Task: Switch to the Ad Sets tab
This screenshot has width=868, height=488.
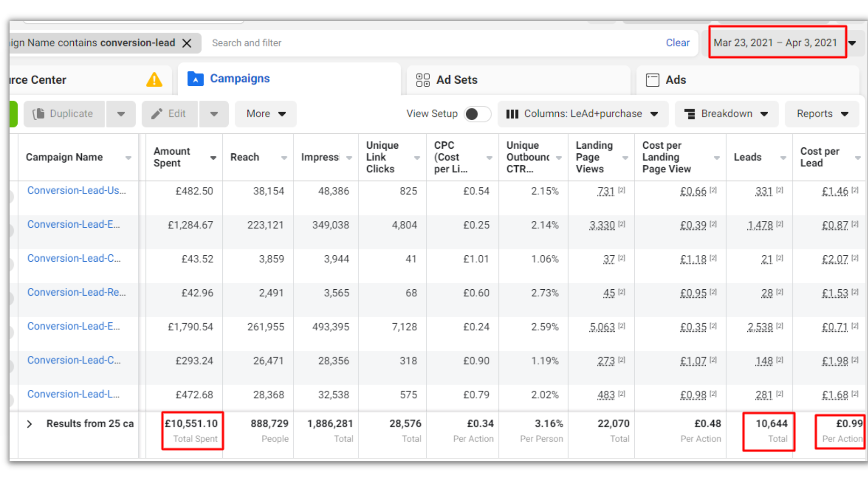Action: [x=457, y=80]
